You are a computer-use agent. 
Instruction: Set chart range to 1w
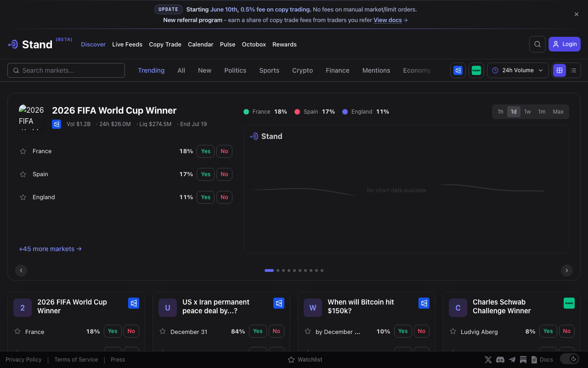click(x=527, y=112)
